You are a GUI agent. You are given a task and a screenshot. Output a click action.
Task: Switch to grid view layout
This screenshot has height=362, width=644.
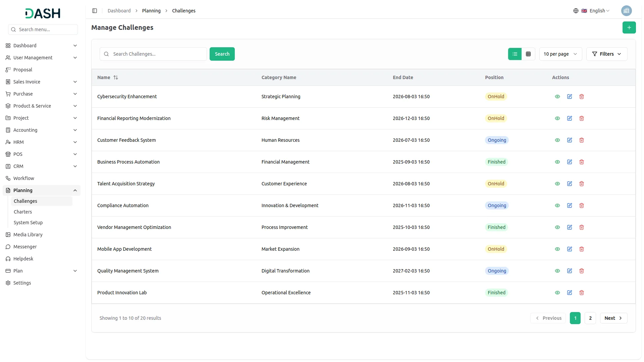pyautogui.click(x=528, y=54)
